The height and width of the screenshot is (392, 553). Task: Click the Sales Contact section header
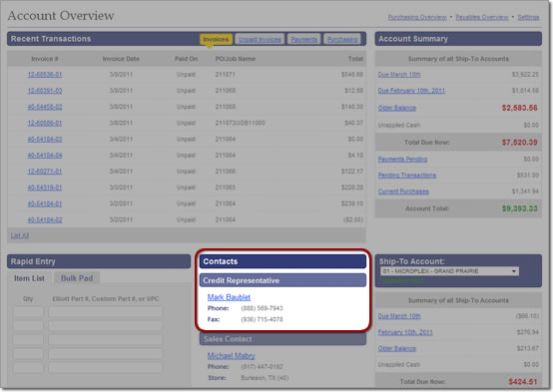[x=282, y=339]
